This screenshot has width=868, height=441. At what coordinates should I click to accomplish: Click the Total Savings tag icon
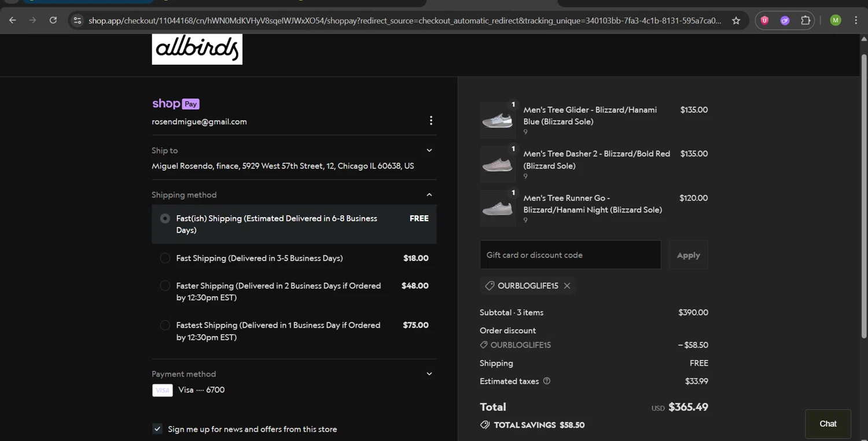coord(485,425)
